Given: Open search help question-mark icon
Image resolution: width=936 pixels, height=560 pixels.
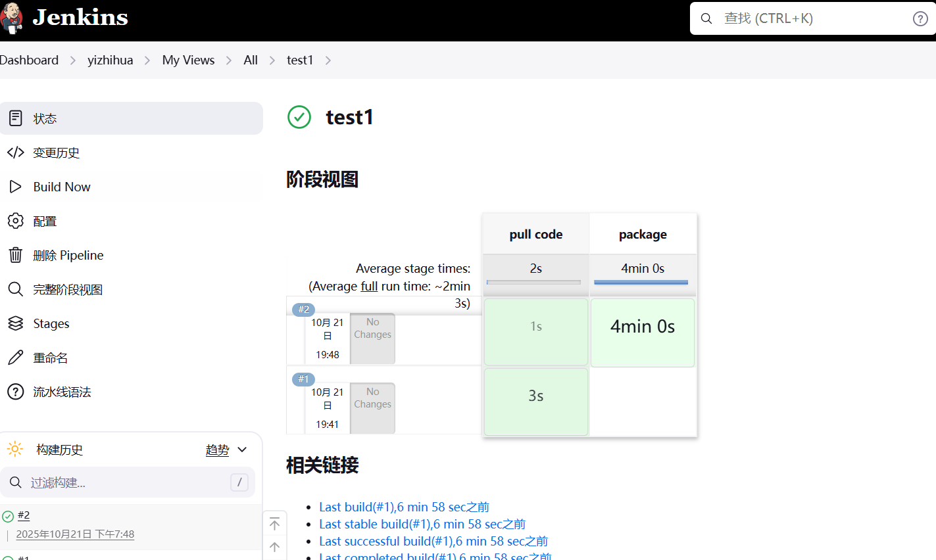Looking at the screenshot, I should coord(920,18).
